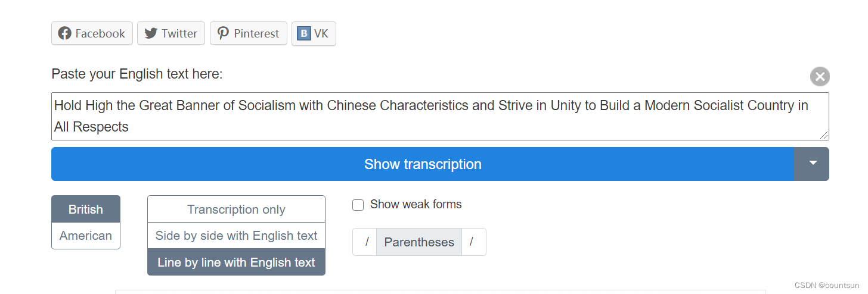The height and width of the screenshot is (294, 868).
Task: Select Line by line with English text
Action: pyautogui.click(x=236, y=262)
